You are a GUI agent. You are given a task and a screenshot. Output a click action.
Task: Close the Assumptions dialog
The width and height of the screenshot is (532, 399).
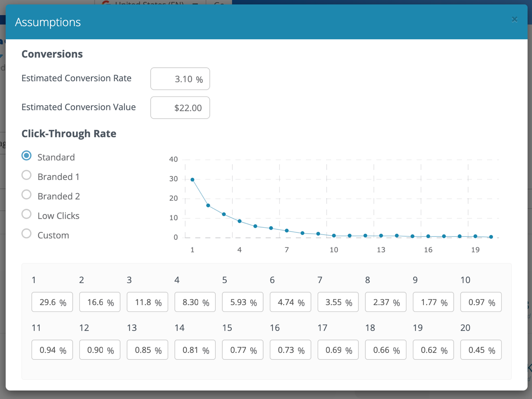(514, 20)
